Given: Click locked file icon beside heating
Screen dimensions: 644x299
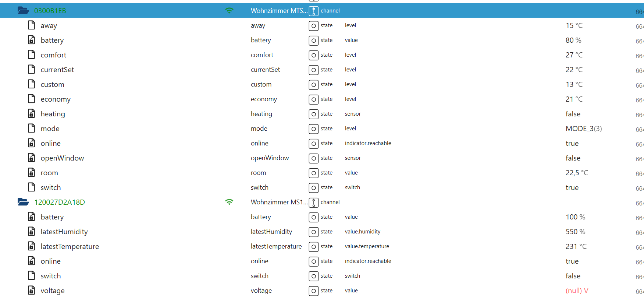Looking at the screenshot, I should pyautogui.click(x=32, y=114).
